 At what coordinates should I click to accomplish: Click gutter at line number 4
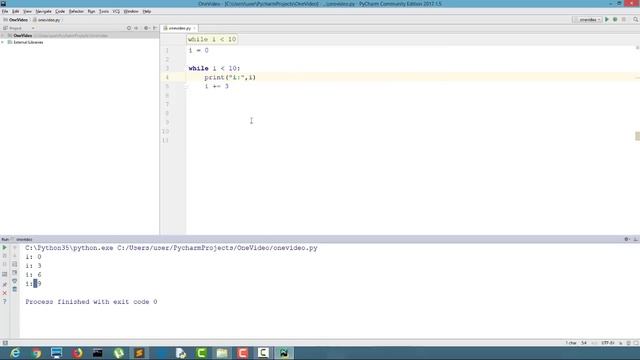pos(167,78)
